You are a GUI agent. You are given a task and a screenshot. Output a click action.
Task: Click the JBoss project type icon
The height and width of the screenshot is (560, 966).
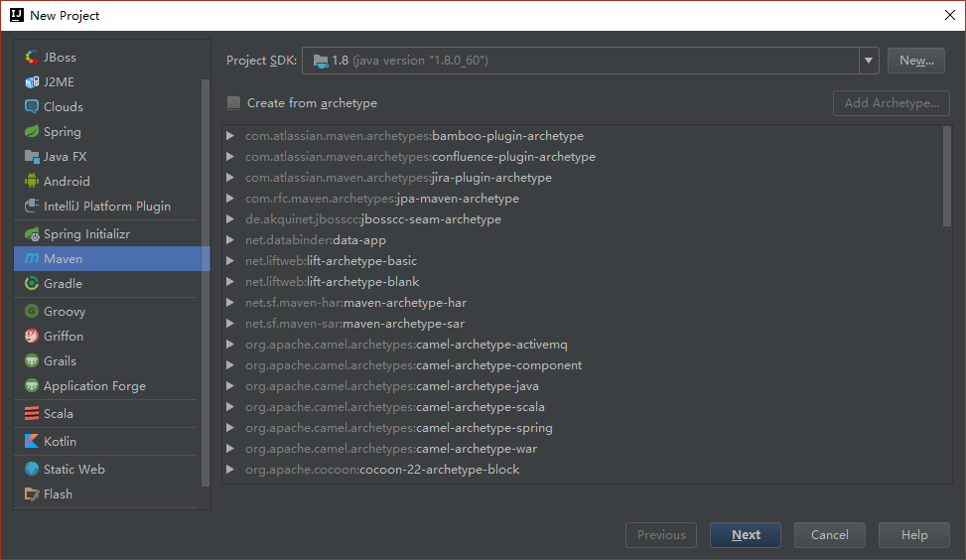click(32, 58)
